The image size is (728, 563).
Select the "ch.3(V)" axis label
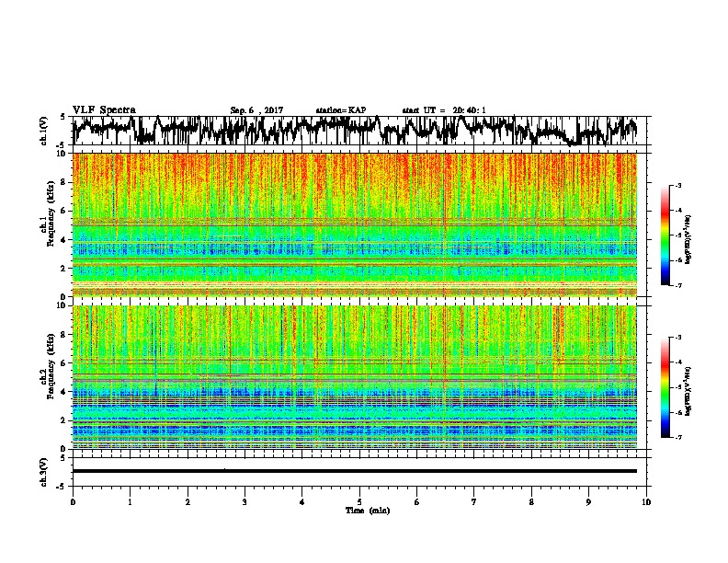(44, 472)
